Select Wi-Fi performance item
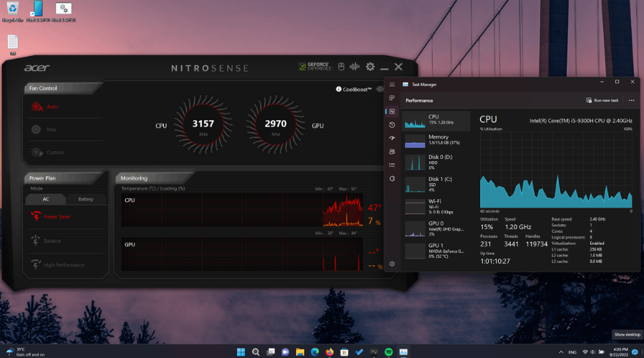644x358 pixels. [436, 206]
